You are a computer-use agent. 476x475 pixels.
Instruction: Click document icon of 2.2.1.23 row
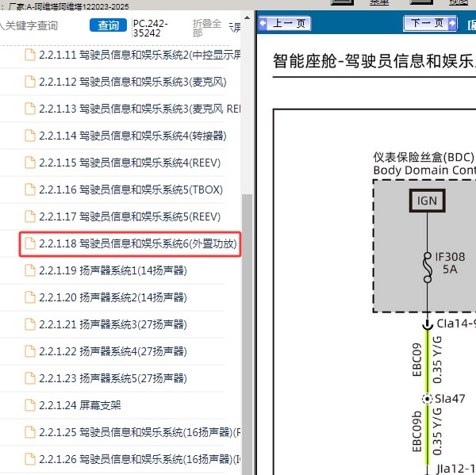[30, 378]
